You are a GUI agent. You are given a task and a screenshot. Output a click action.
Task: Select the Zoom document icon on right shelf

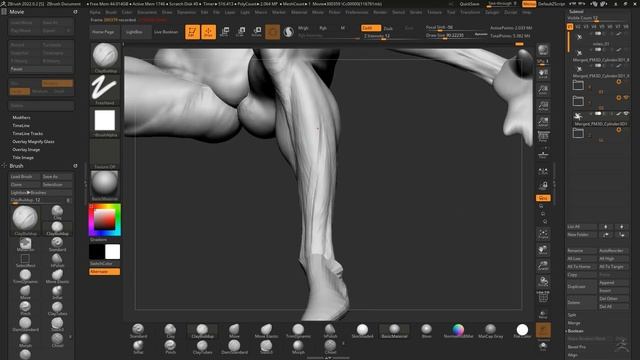pyautogui.click(x=543, y=90)
